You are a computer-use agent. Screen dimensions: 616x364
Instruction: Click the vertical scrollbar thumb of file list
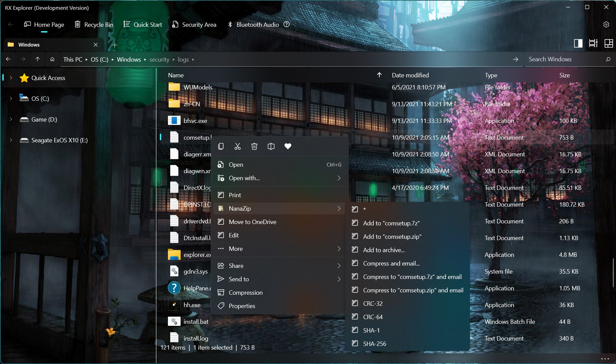pos(613,272)
